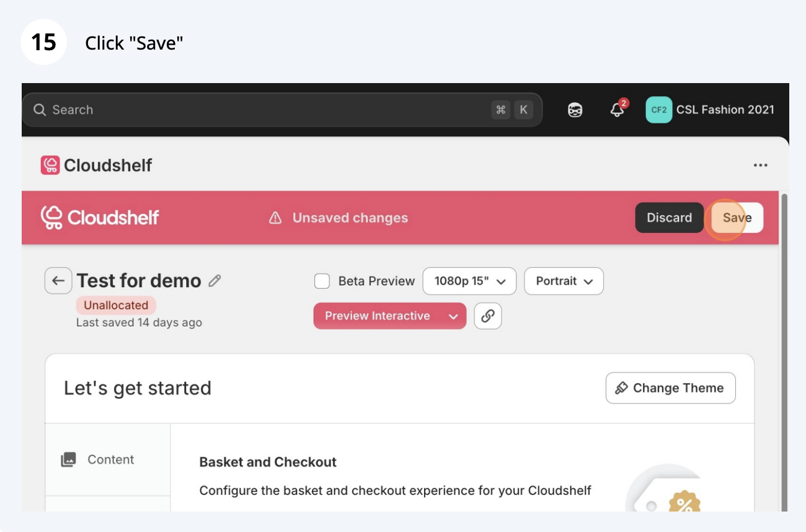Click the Unsaved changes label
The height and width of the screenshot is (532, 806).
tap(350, 218)
